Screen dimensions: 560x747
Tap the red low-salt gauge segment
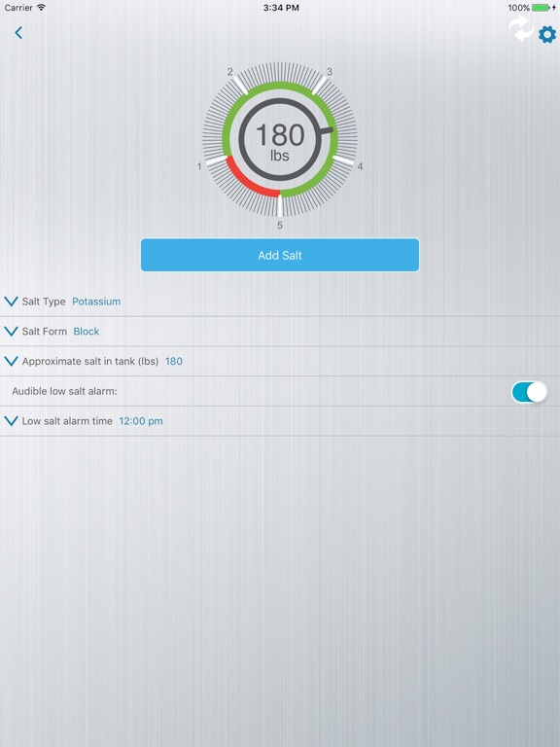pyautogui.click(x=249, y=180)
